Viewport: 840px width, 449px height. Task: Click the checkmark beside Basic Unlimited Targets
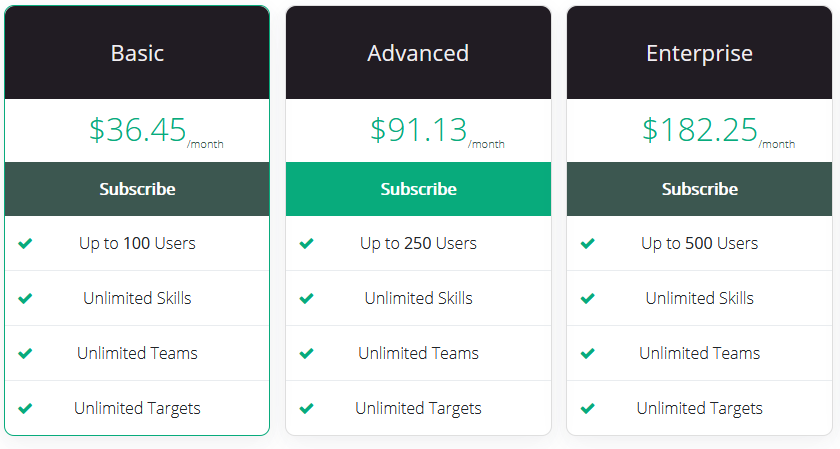[x=25, y=408]
